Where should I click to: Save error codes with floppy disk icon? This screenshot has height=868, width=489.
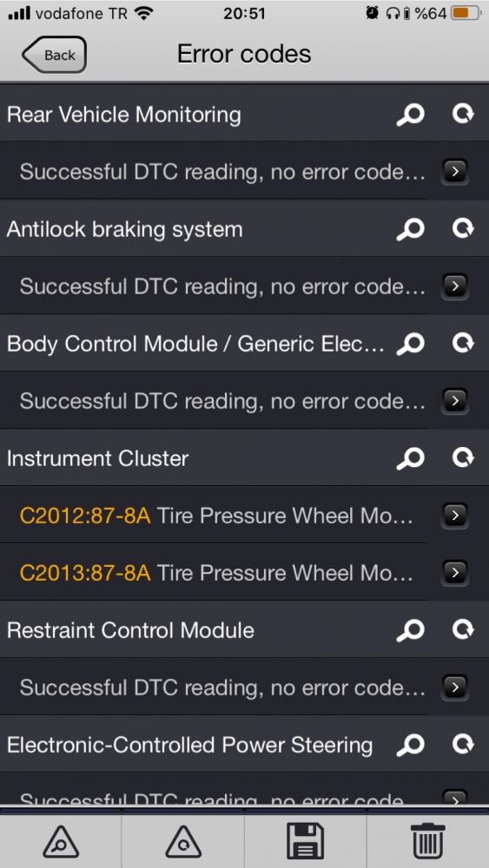(305, 841)
